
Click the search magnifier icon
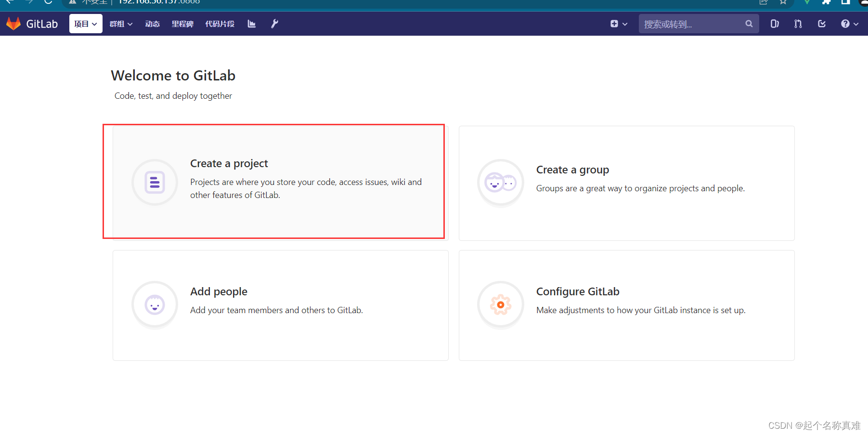[749, 24]
